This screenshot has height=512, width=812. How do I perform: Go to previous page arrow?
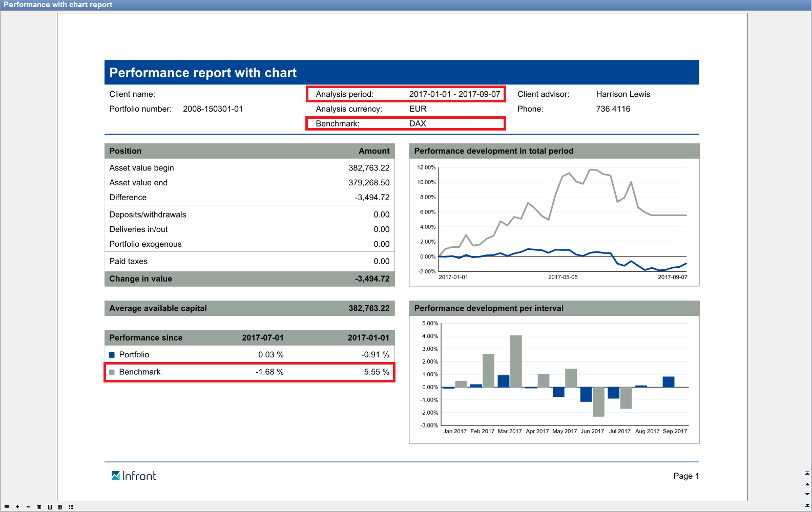pyautogui.click(x=807, y=484)
